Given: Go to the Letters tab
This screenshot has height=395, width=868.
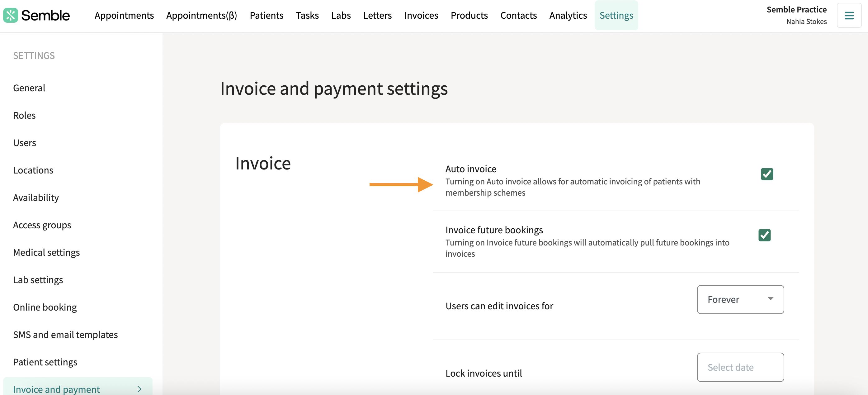Looking at the screenshot, I should tap(377, 16).
